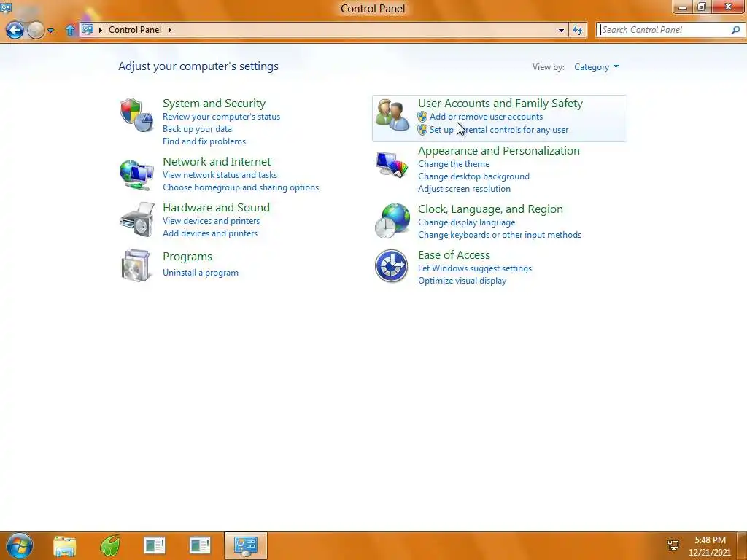The image size is (747, 560).
Task: Open User Accounts and Family Safety
Action: (500, 104)
